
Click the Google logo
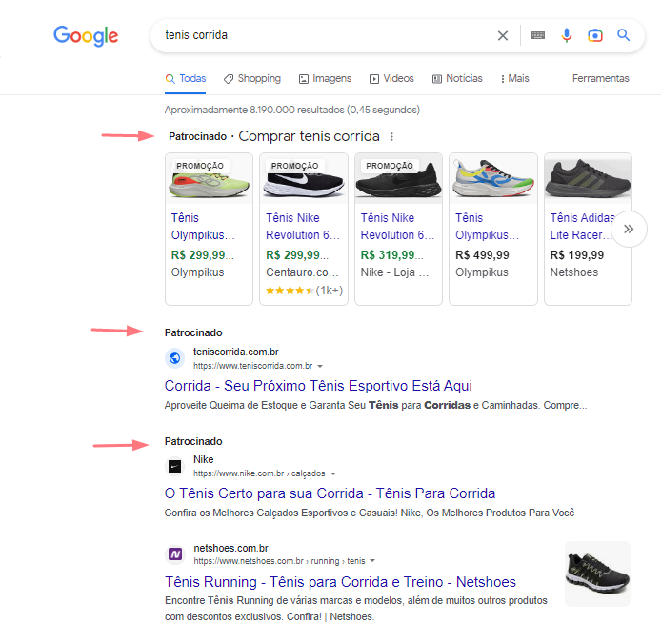86,36
